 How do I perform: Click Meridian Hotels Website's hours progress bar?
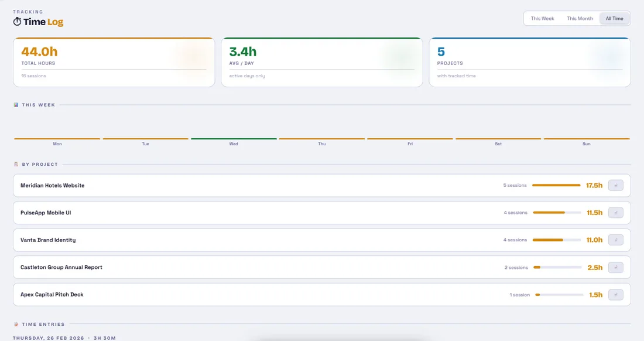pyautogui.click(x=556, y=185)
